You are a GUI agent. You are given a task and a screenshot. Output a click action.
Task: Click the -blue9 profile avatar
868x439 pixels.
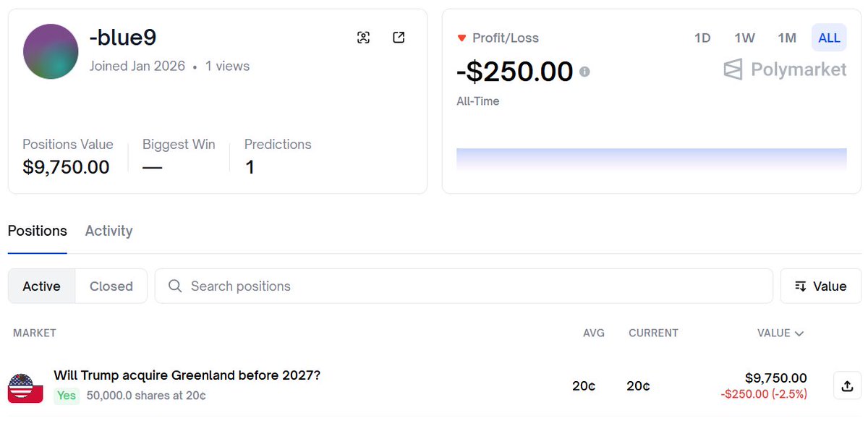(51, 51)
